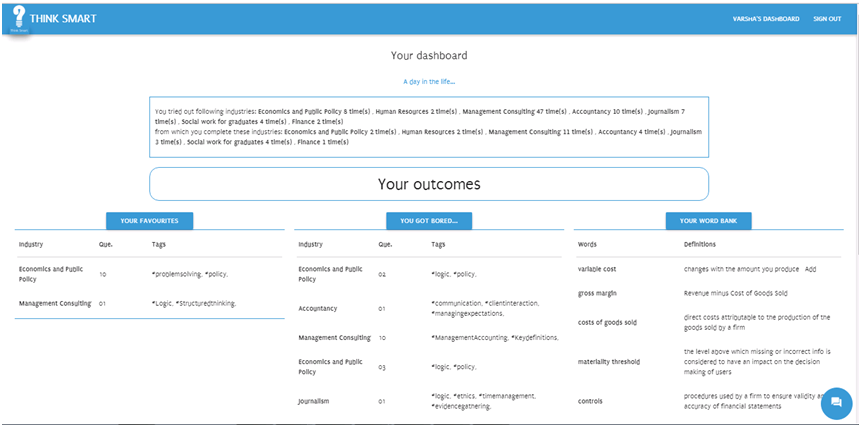
Task: Click Management Consulting row in Your Favourites
Action: 149,304
